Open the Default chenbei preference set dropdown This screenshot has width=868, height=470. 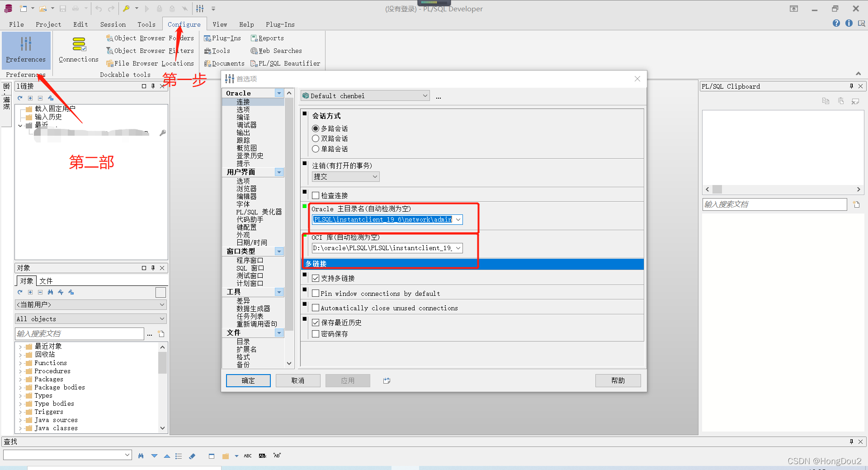pos(365,96)
